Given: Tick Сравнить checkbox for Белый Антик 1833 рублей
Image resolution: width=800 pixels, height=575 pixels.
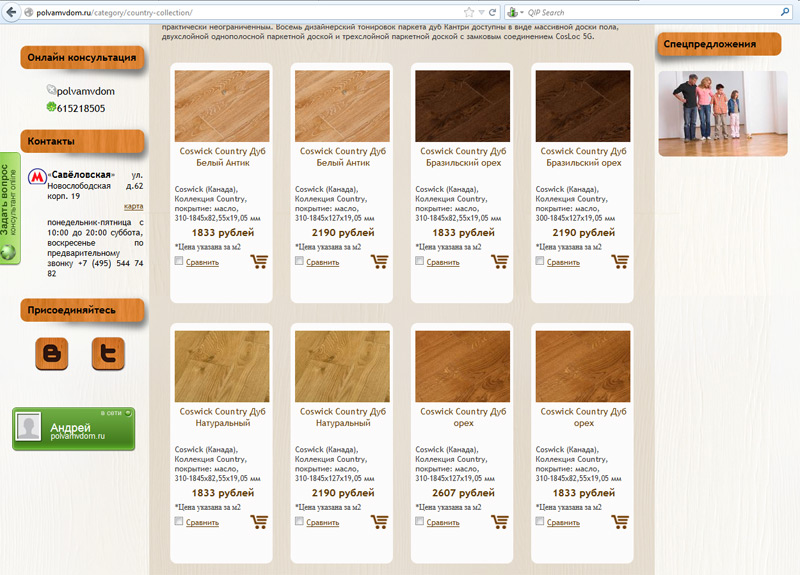Looking at the screenshot, I should coord(179,261).
